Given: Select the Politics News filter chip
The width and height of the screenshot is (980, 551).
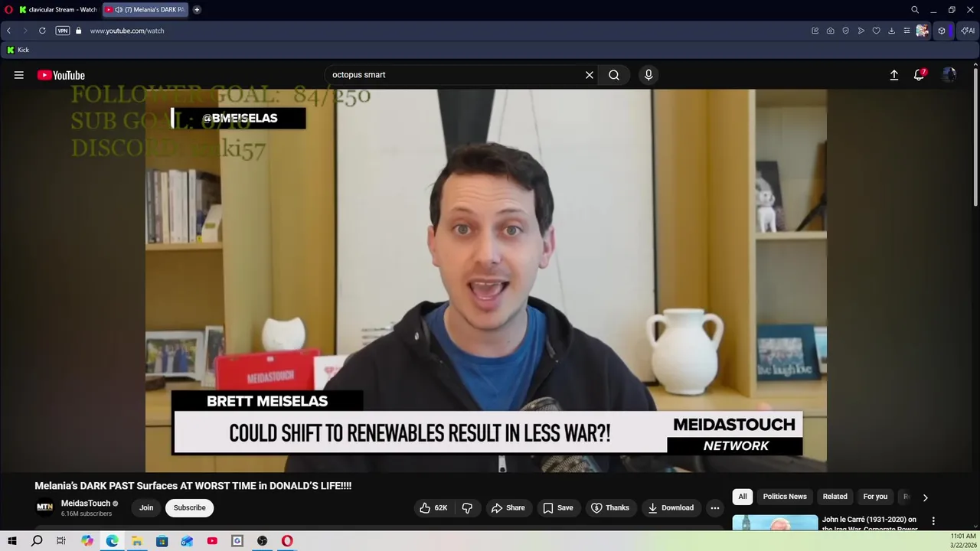Looking at the screenshot, I should pos(785,497).
